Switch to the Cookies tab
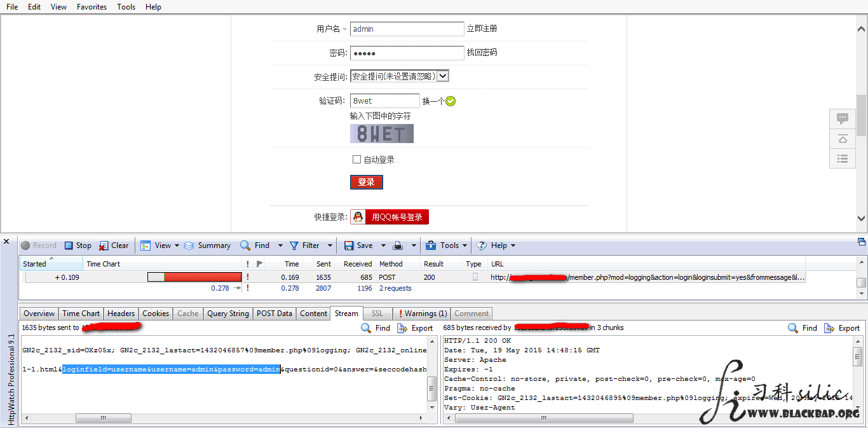Image resolution: width=868 pixels, height=428 pixels. 156,314
